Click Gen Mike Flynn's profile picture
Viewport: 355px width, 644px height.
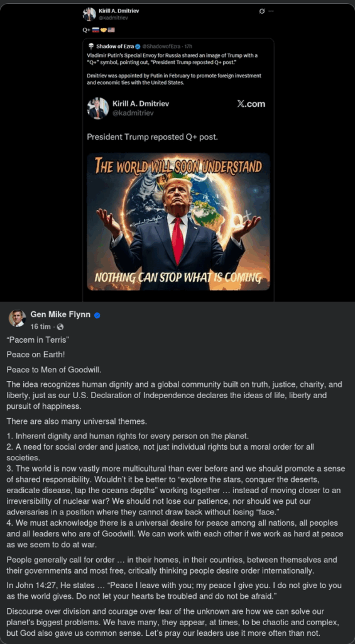[17, 318]
